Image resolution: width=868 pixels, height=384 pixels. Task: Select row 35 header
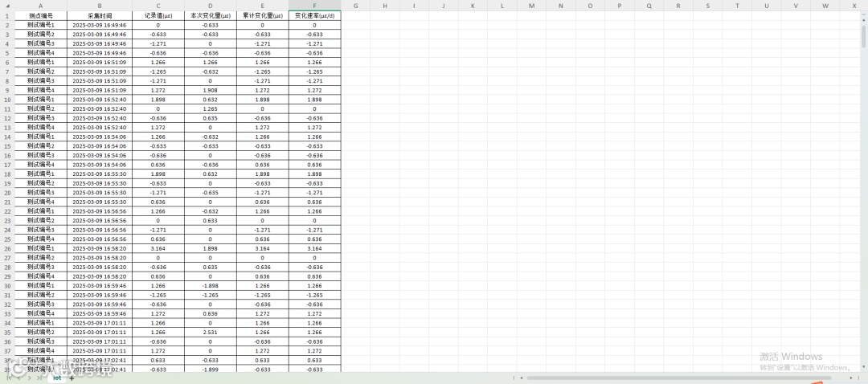[7, 332]
